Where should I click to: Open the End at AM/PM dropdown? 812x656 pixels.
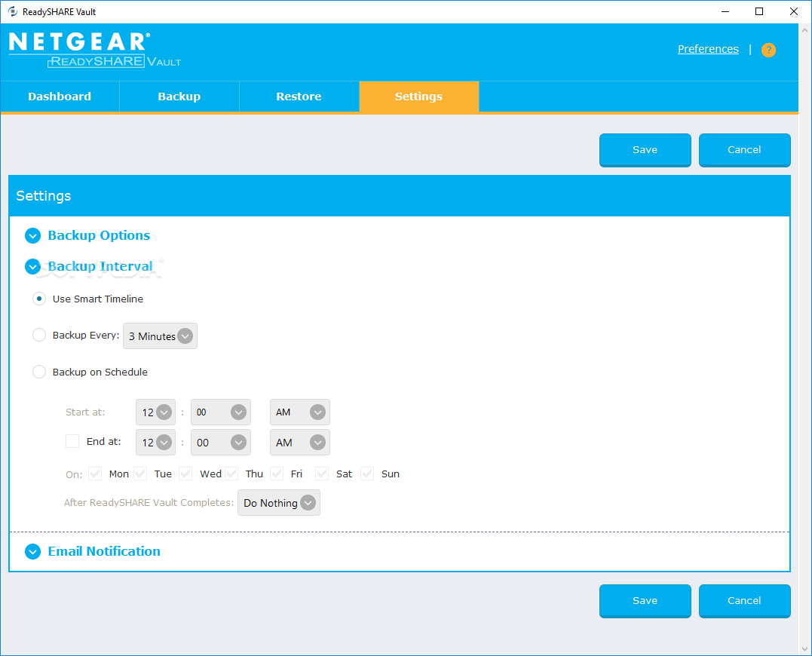click(x=300, y=442)
